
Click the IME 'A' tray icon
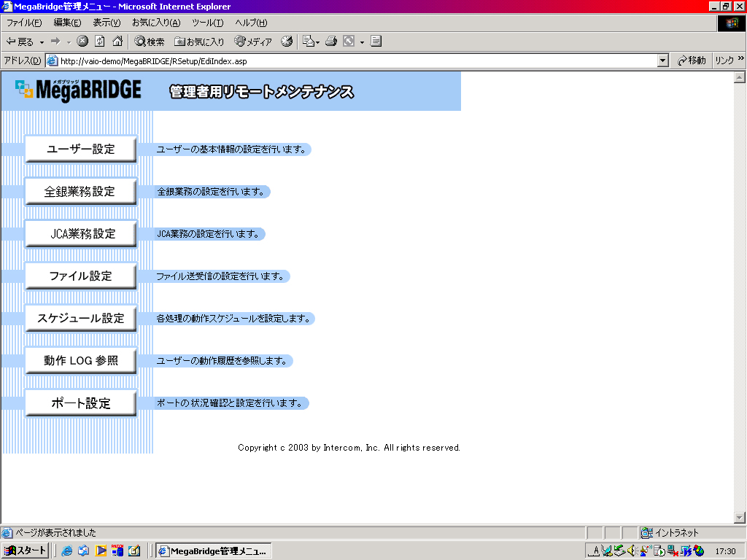(594, 551)
